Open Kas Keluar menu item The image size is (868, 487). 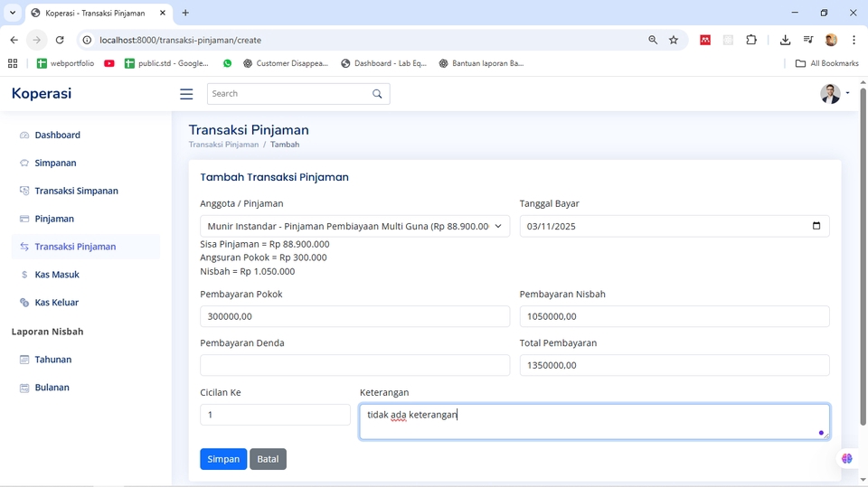[x=86, y=302]
